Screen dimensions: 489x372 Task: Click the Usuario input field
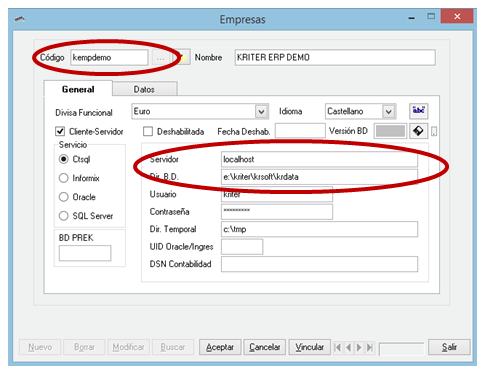coord(277,194)
